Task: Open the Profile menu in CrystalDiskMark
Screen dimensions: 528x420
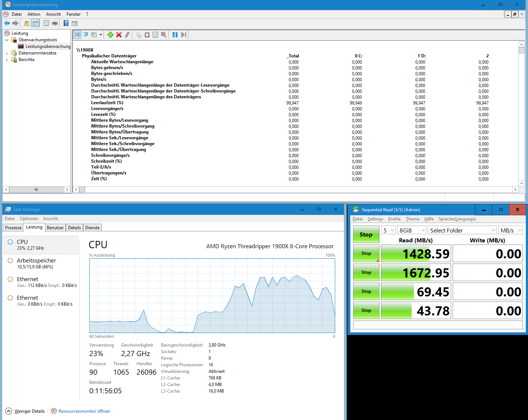Action: [x=394, y=219]
